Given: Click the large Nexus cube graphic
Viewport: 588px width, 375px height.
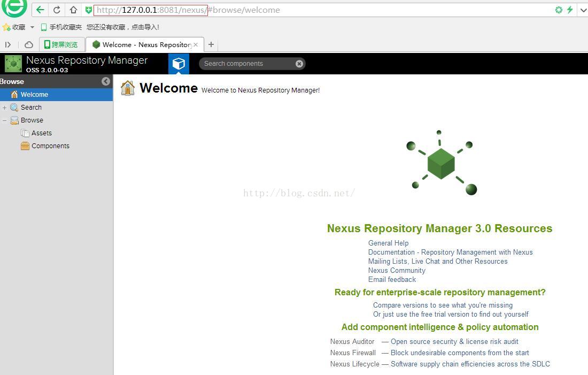Looking at the screenshot, I should 441,163.
